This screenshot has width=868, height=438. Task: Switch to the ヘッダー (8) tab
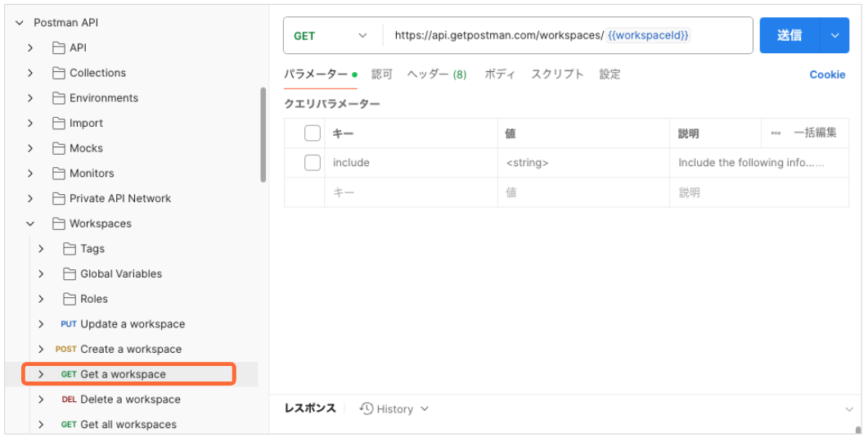(437, 75)
